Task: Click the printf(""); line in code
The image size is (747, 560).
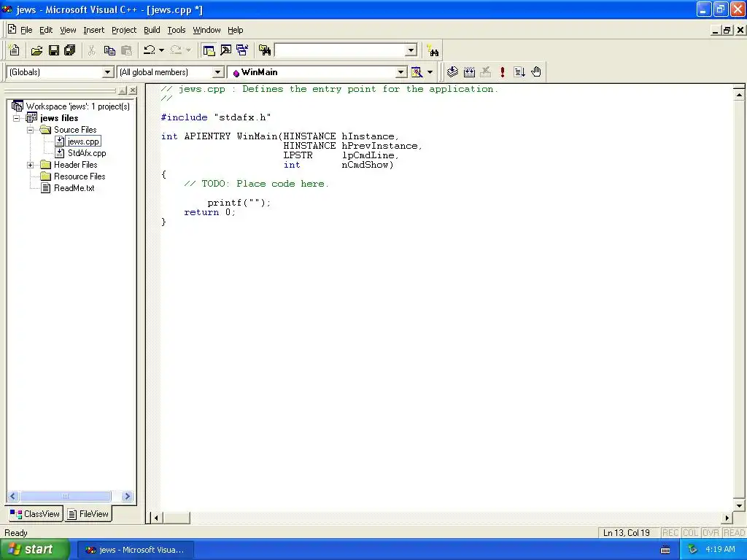Action: point(239,203)
